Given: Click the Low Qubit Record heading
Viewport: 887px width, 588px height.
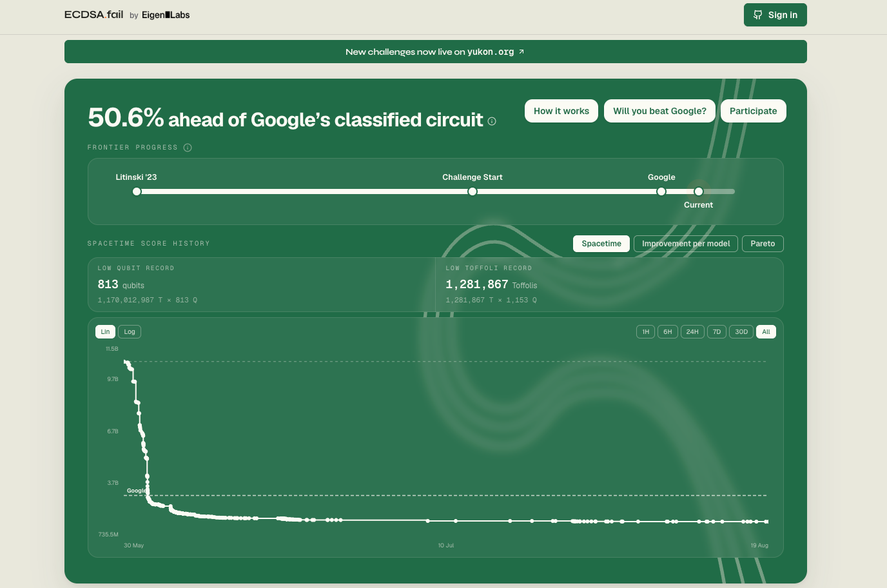Looking at the screenshot, I should 136,268.
